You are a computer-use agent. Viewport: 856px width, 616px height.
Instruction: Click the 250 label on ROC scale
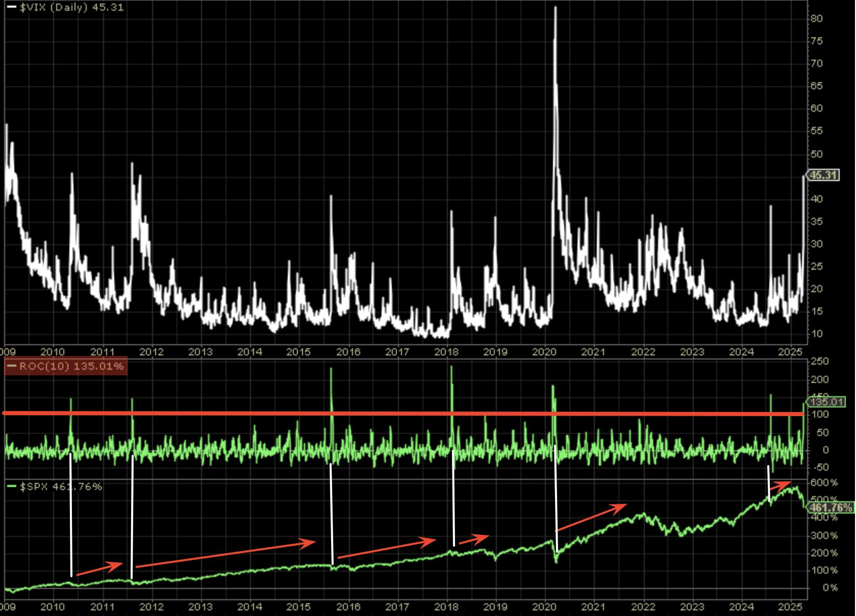(819, 361)
